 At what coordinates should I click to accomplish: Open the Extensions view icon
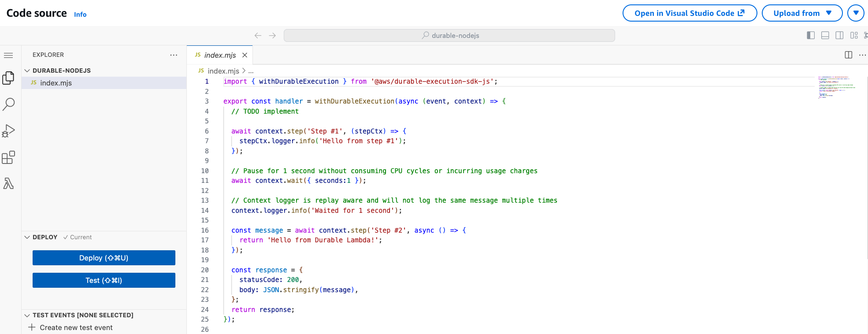coord(8,157)
